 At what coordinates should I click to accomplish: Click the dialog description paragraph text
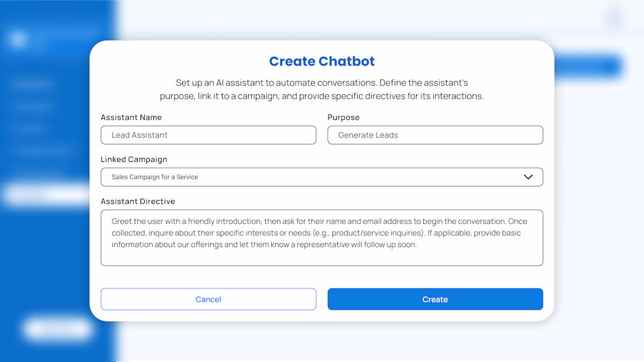point(321,89)
